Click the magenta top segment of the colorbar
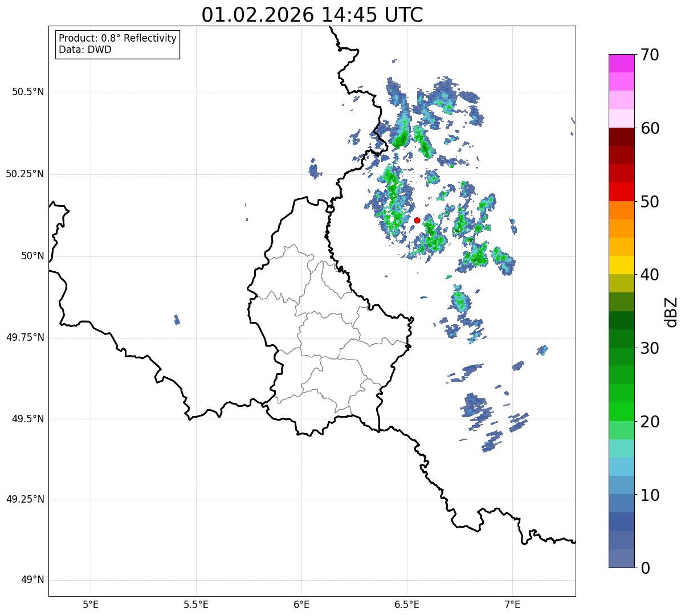 point(622,63)
